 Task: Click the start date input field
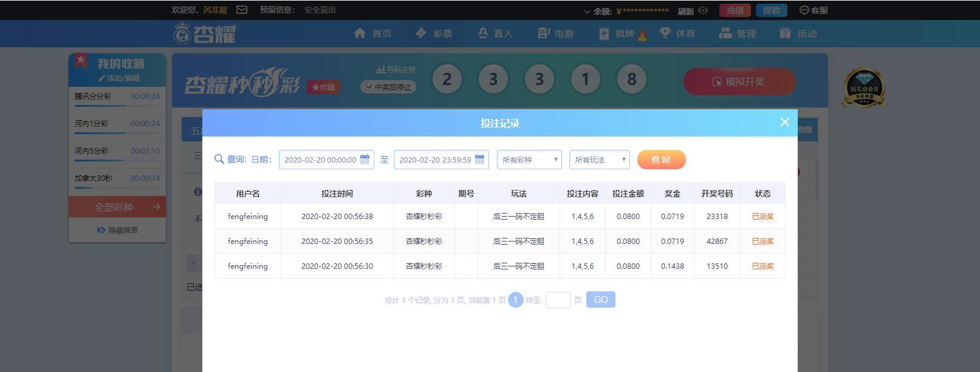point(326,160)
